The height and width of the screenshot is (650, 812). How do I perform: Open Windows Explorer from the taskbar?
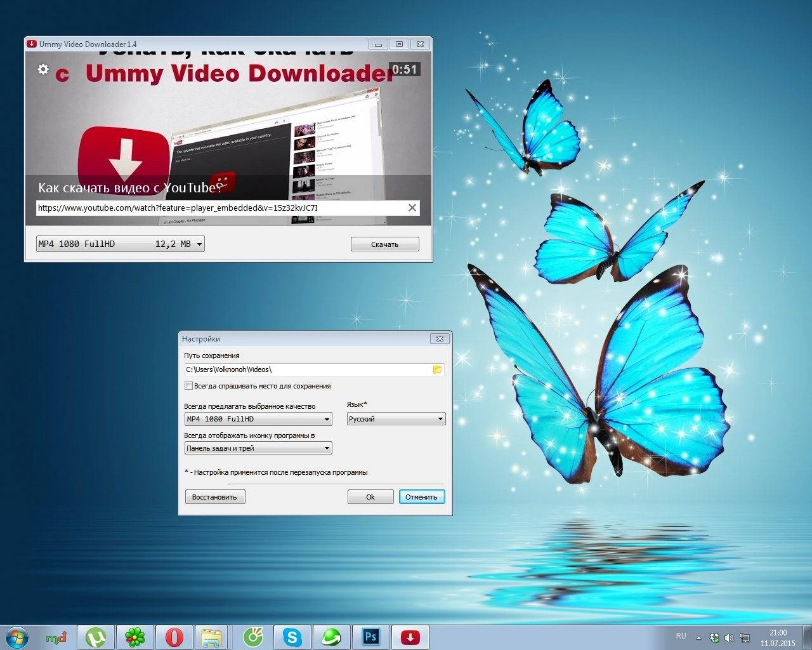[x=212, y=637]
